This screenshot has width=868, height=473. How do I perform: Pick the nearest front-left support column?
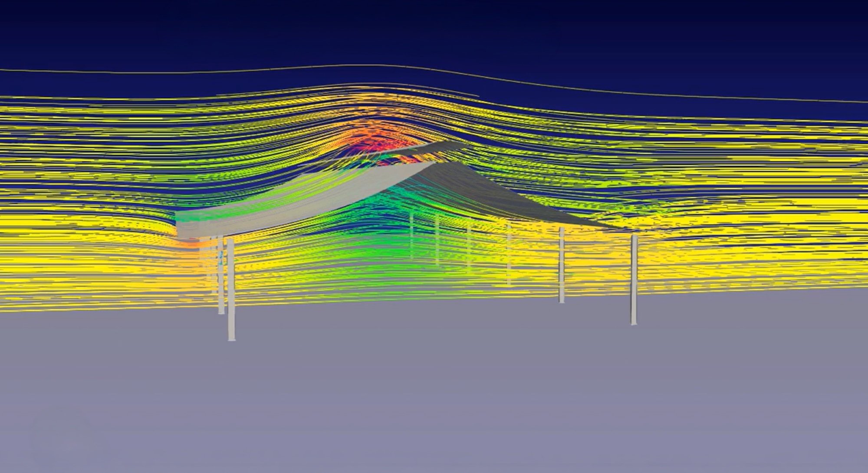coord(231,290)
